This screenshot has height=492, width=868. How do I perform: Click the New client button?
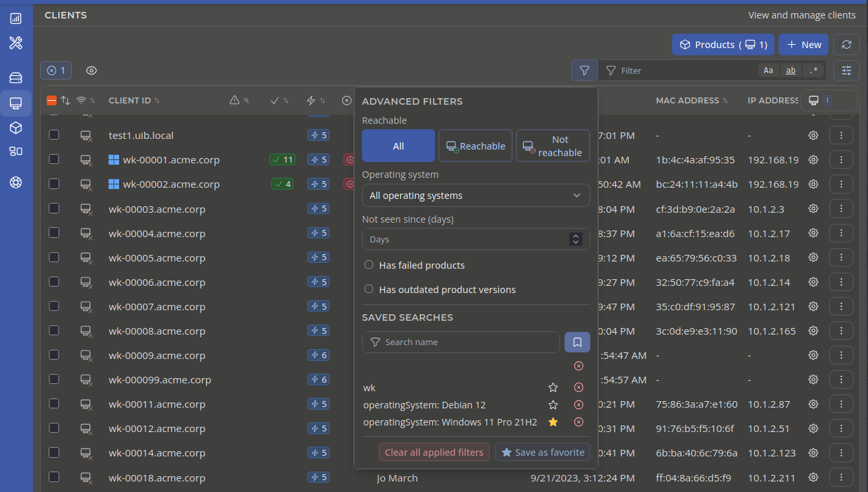pyautogui.click(x=804, y=45)
